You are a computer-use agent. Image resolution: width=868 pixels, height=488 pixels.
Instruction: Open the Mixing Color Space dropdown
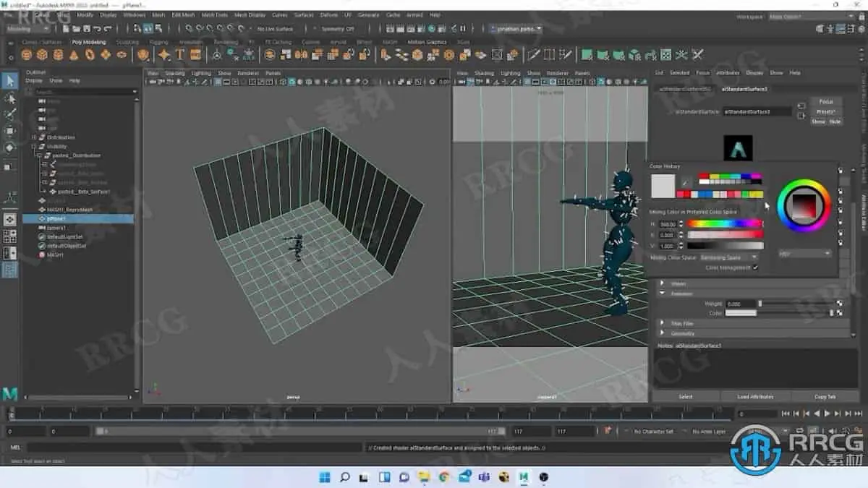pyautogui.click(x=728, y=257)
